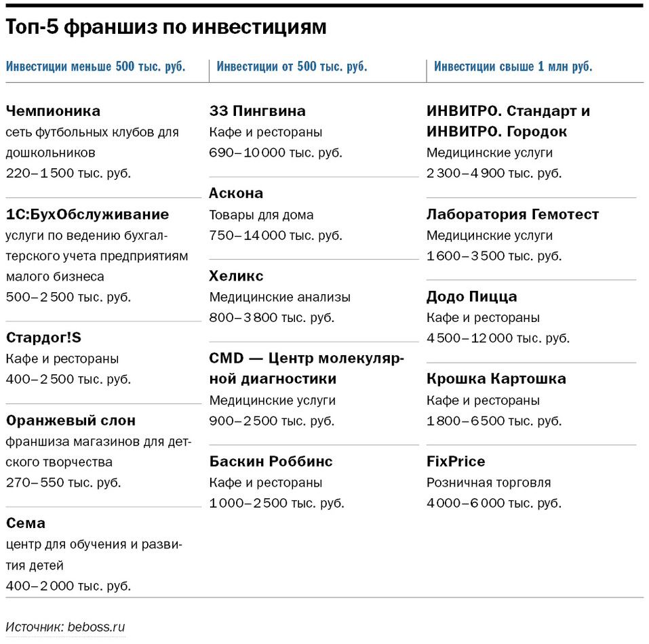
Task: Click the "Топ-5 франшиз по инвестициям" heading
Action: click(x=166, y=27)
